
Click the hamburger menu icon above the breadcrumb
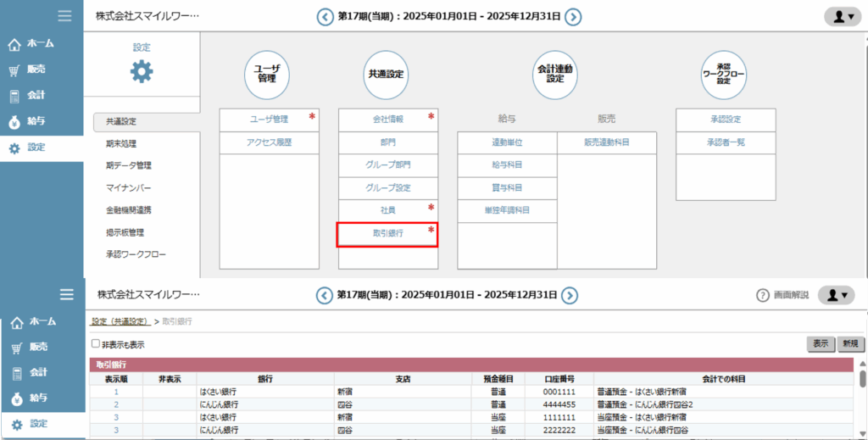(67, 294)
